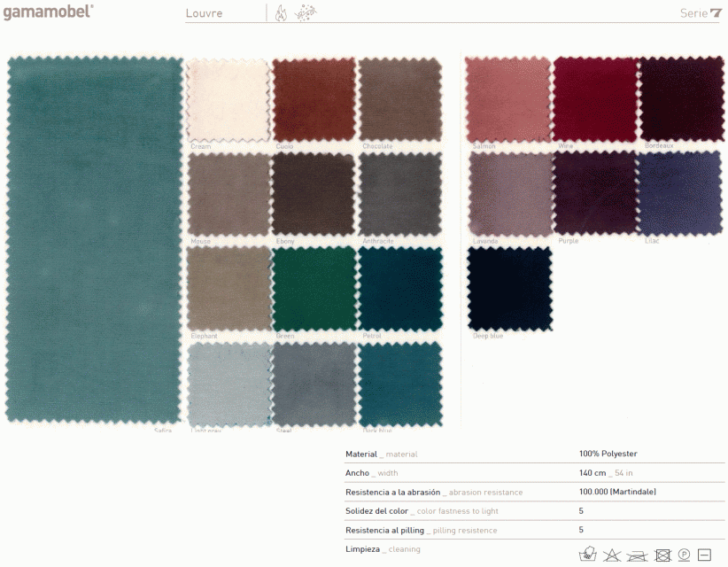Click the dry flat square icon
Screen dimensions: 728x567
tap(705, 555)
